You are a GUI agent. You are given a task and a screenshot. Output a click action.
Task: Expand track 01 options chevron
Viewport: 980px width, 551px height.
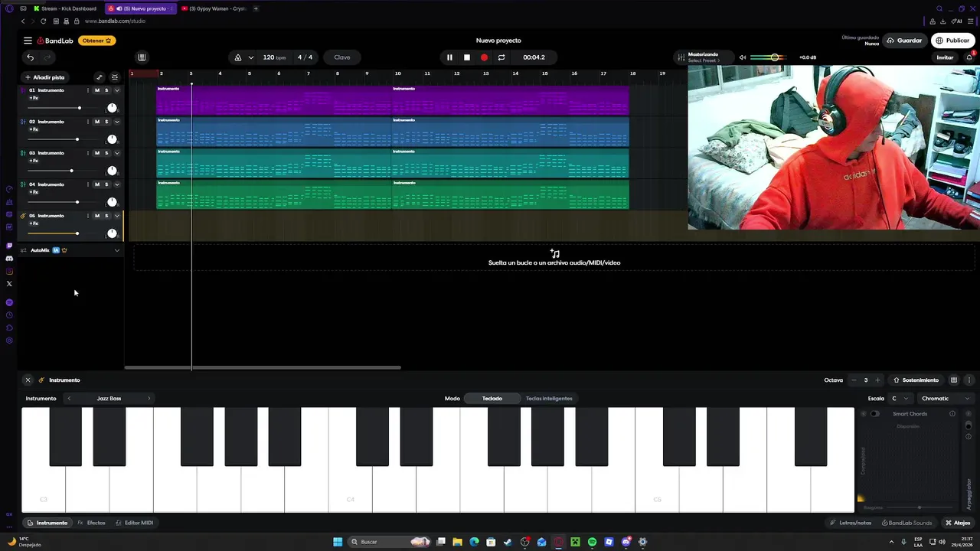(117, 90)
